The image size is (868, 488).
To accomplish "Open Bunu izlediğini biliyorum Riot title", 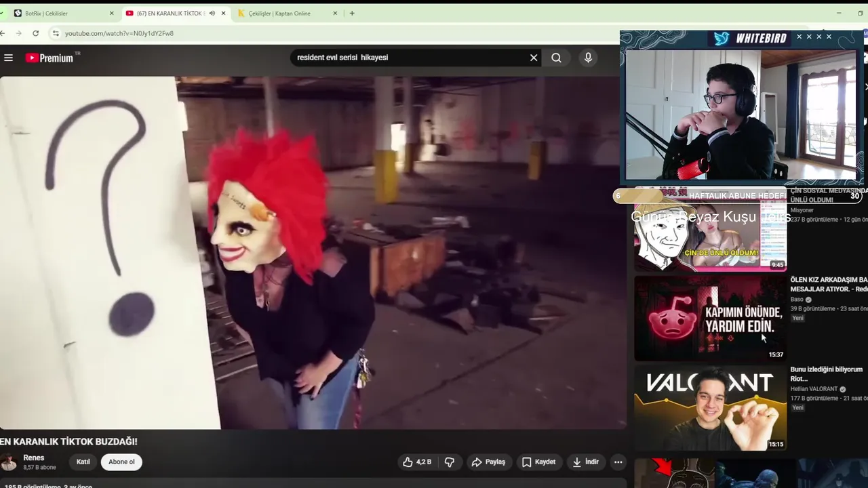I will [827, 374].
